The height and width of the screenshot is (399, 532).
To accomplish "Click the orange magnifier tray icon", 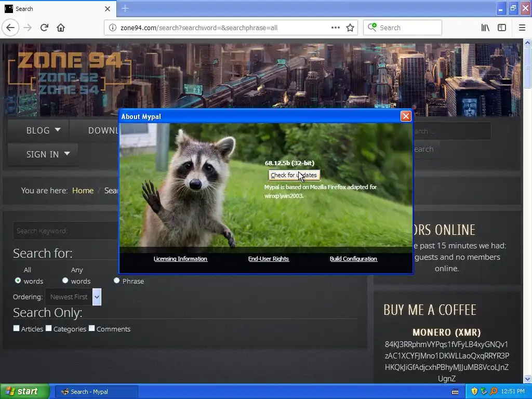I will tap(494, 391).
